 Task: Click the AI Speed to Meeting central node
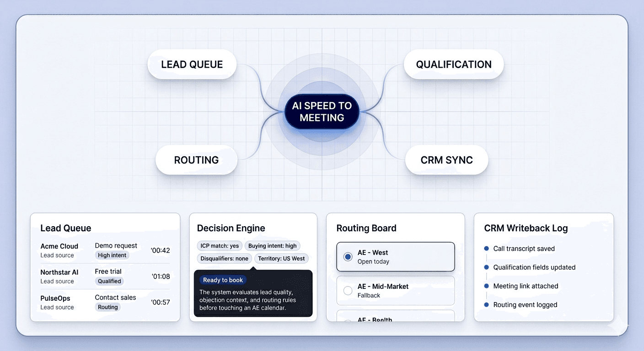point(322,112)
